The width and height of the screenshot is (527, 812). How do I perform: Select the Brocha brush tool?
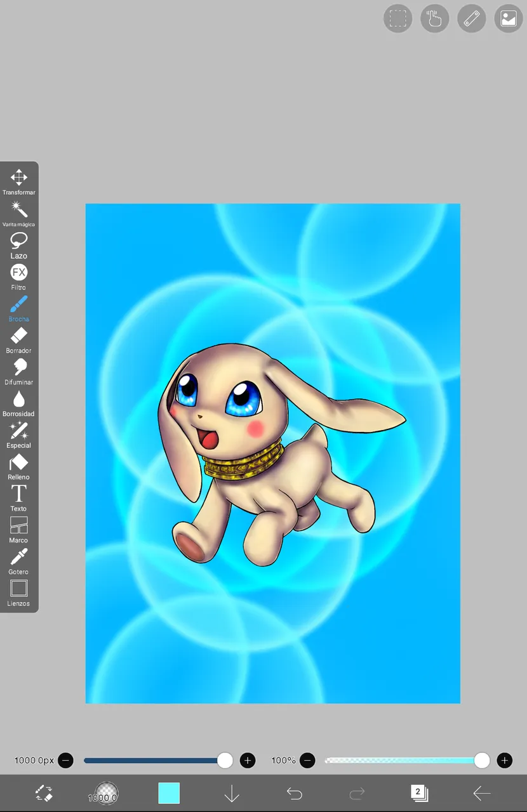(x=19, y=308)
